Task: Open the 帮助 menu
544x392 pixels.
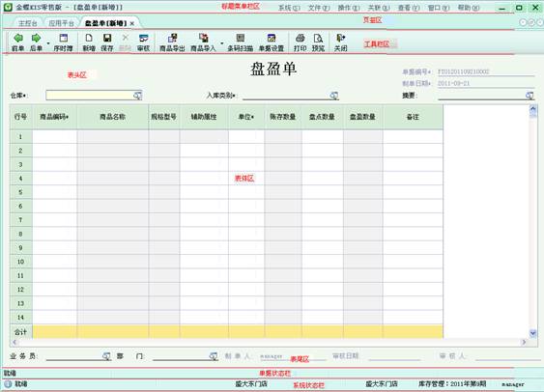Action: [x=468, y=8]
